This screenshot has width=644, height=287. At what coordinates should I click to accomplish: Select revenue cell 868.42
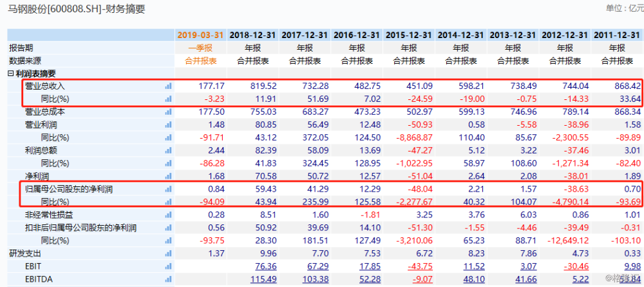click(x=628, y=86)
